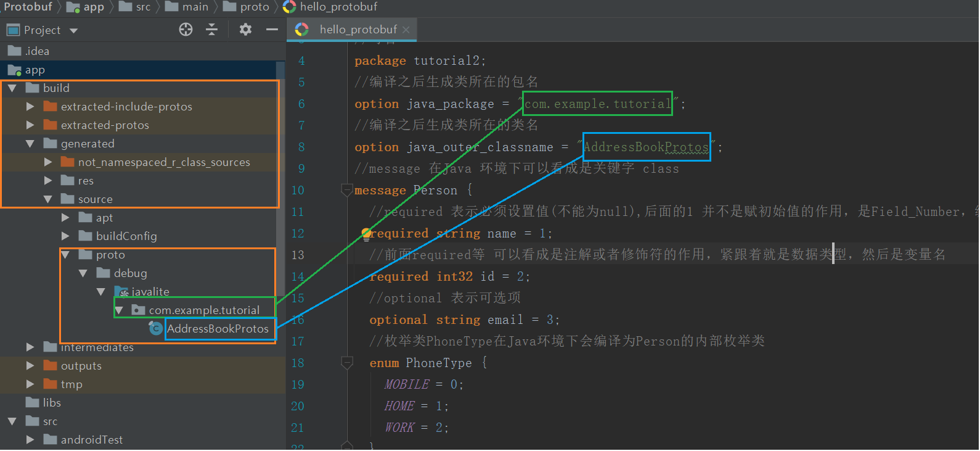This screenshot has width=980, height=451.
Task: Click the AddressBookProtos class icon
Action: point(156,329)
